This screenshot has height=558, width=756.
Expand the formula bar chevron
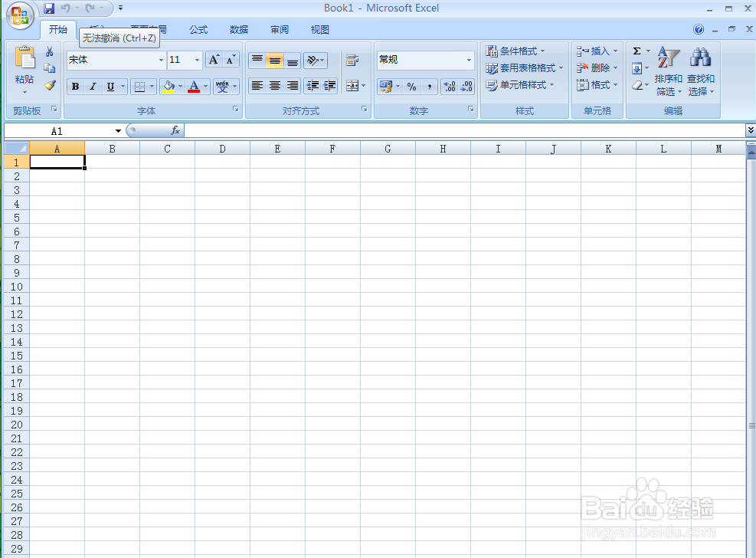[751, 130]
